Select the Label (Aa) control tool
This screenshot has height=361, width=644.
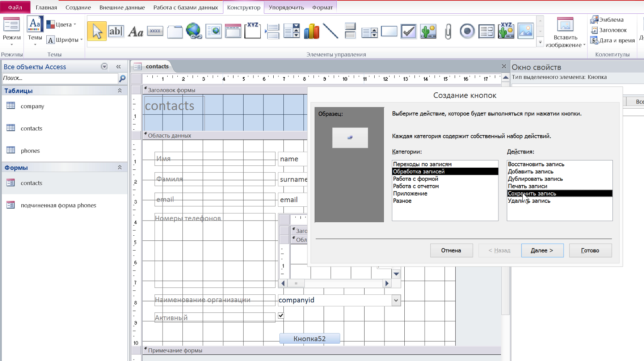tap(135, 32)
